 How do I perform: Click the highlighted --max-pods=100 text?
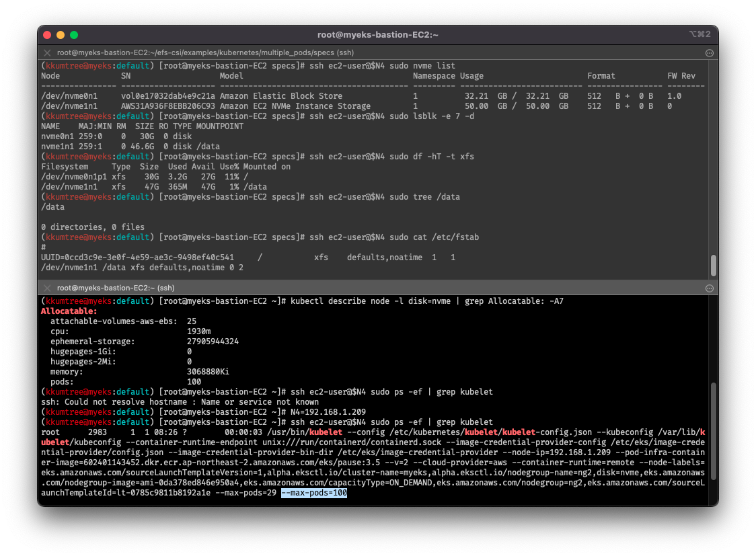[x=314, y=492]
